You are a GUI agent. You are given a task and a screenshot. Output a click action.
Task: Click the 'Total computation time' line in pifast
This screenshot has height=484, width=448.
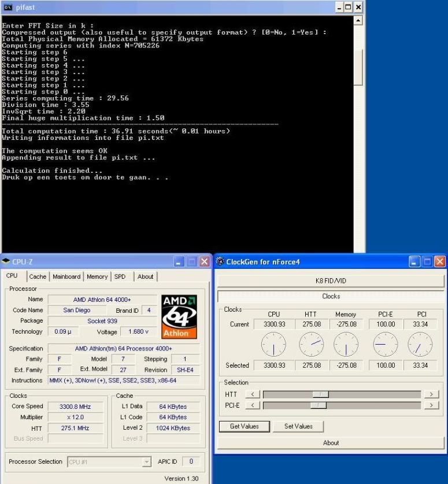click(116, 131)
